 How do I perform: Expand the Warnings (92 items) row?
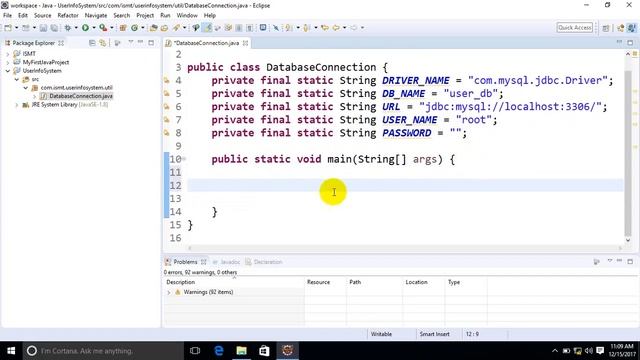click(169, 292)
